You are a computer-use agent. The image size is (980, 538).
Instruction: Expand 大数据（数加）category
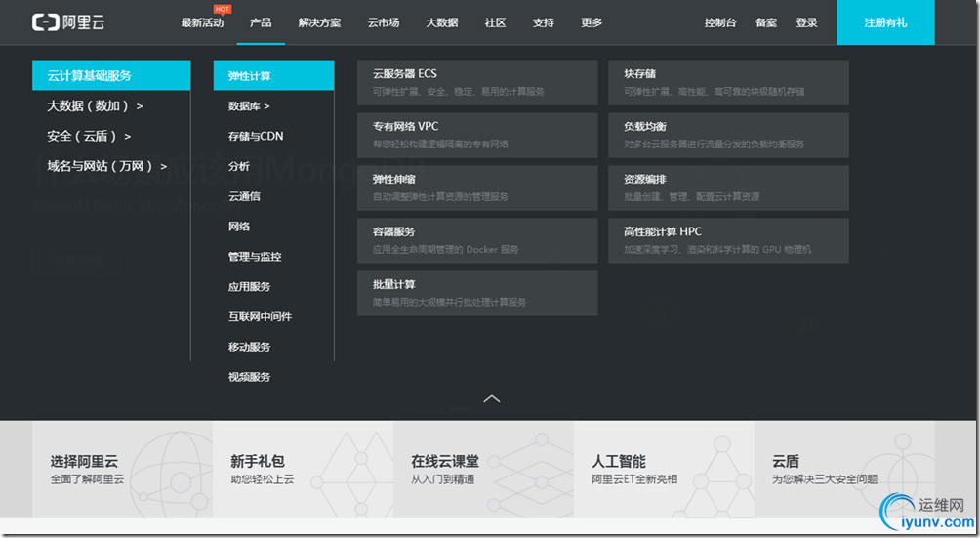[95, 106]
